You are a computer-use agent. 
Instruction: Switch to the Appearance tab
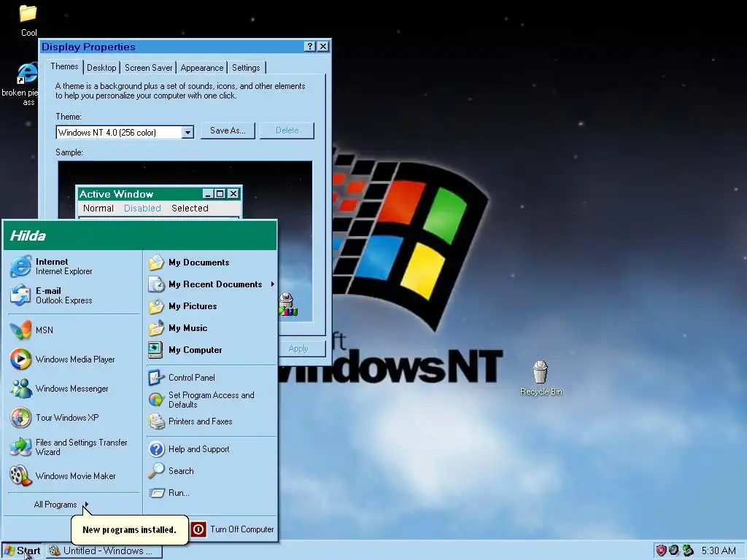201,68
